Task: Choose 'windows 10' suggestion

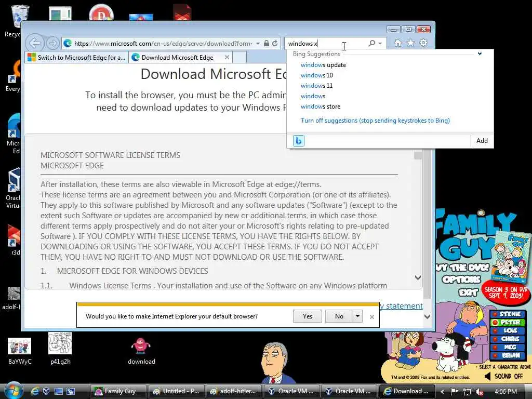Action: [x=316, y=75]
